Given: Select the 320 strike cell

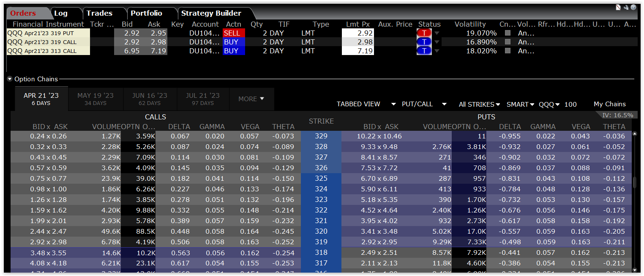Looking at the screenshot, I should pyautogui.click(x=321, y=231).
